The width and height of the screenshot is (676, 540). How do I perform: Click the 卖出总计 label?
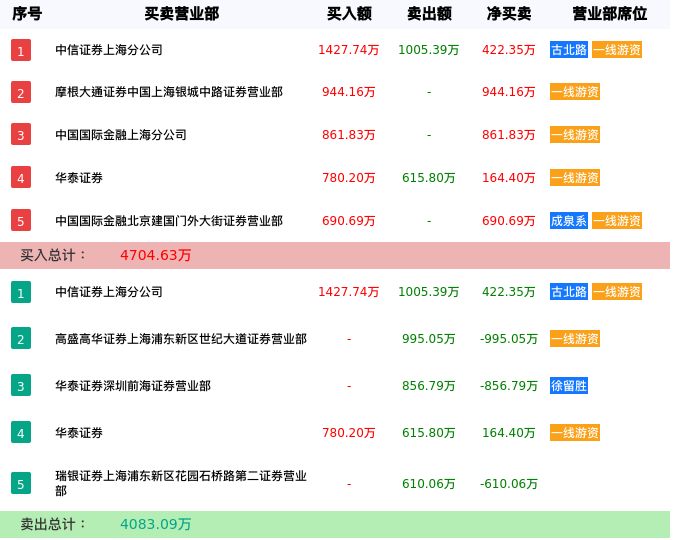(53, 524)
